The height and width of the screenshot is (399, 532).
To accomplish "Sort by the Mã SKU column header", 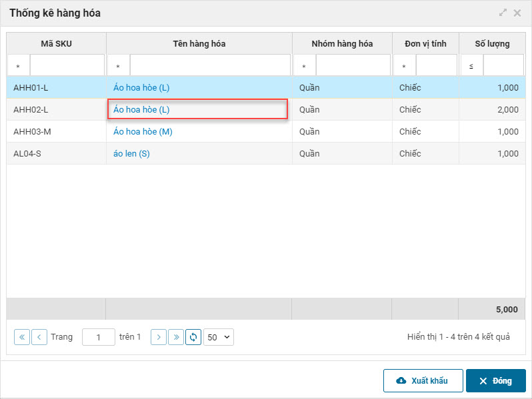I will 56,44.
